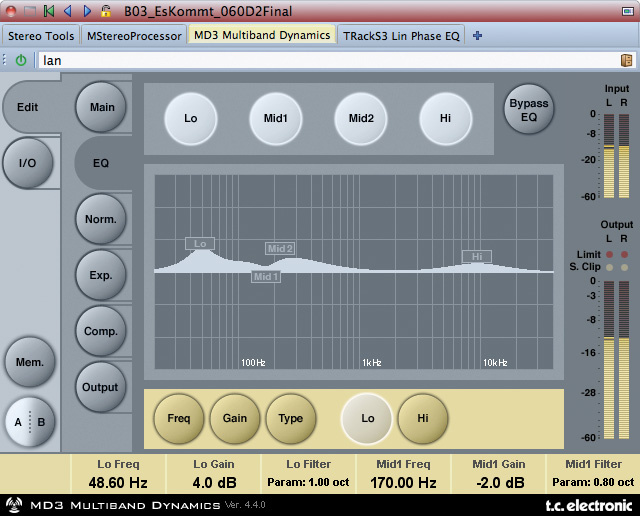The height and width of the screenshot is (516, 640).
Task: Click the Output R level meter
Action: click(x=624, y=360)
